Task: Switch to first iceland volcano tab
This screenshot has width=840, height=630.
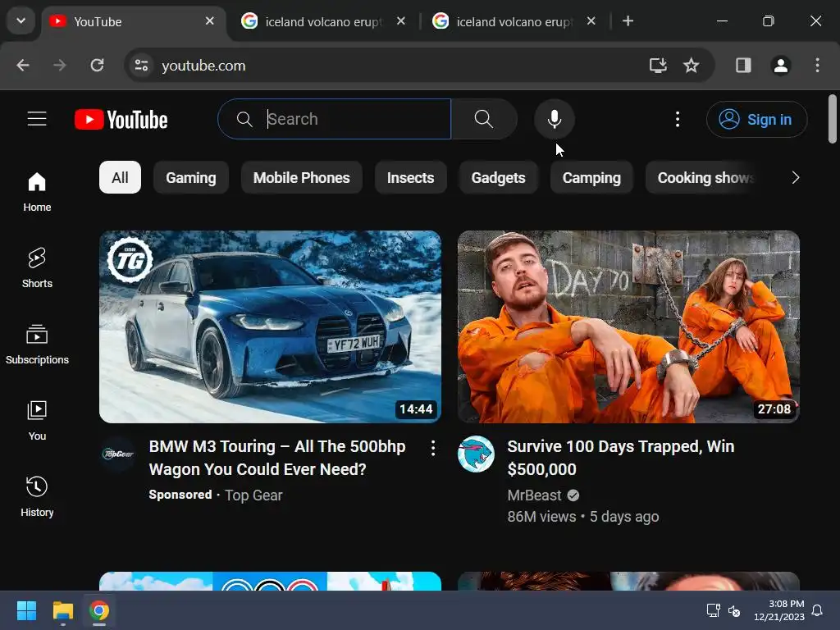Action: point(323,21)
